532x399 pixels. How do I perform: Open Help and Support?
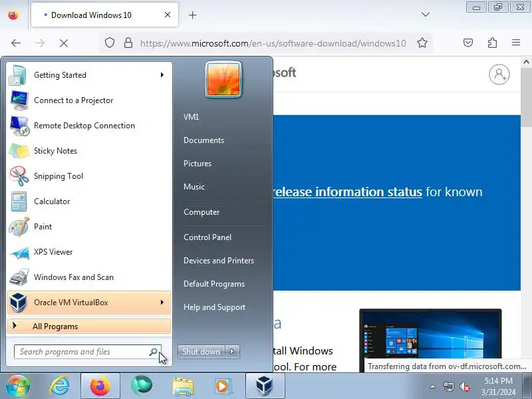coord(214,307)
